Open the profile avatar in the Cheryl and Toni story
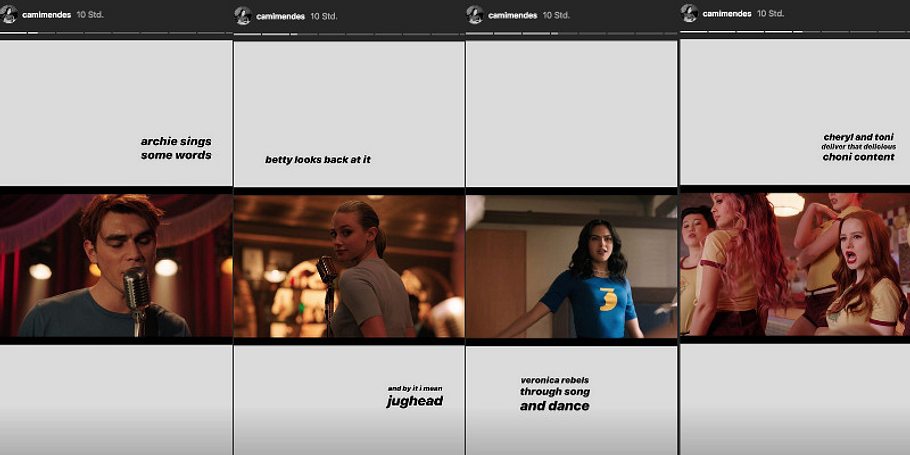The width and height of the screenshot is (910, 455). coord(689,13)
